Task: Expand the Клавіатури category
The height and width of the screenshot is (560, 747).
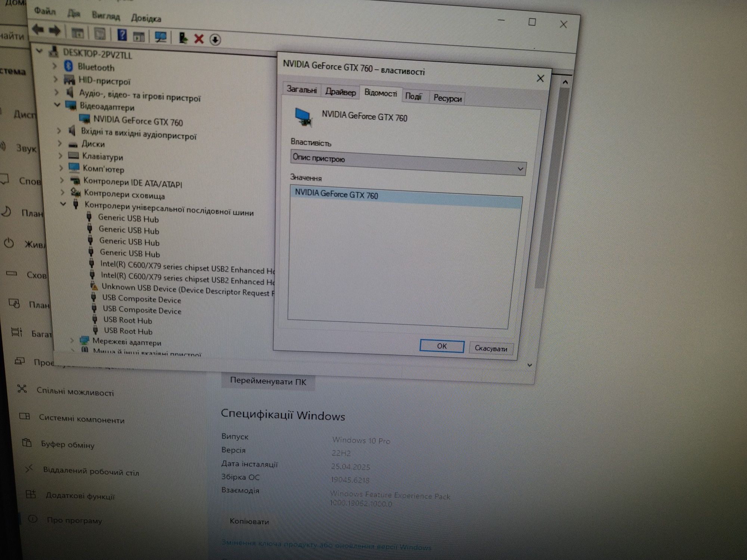Action: (61, 156)
